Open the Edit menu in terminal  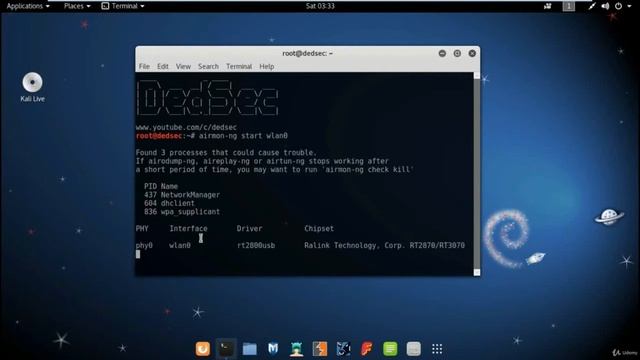pyautogui.click(x=163, y=66)
